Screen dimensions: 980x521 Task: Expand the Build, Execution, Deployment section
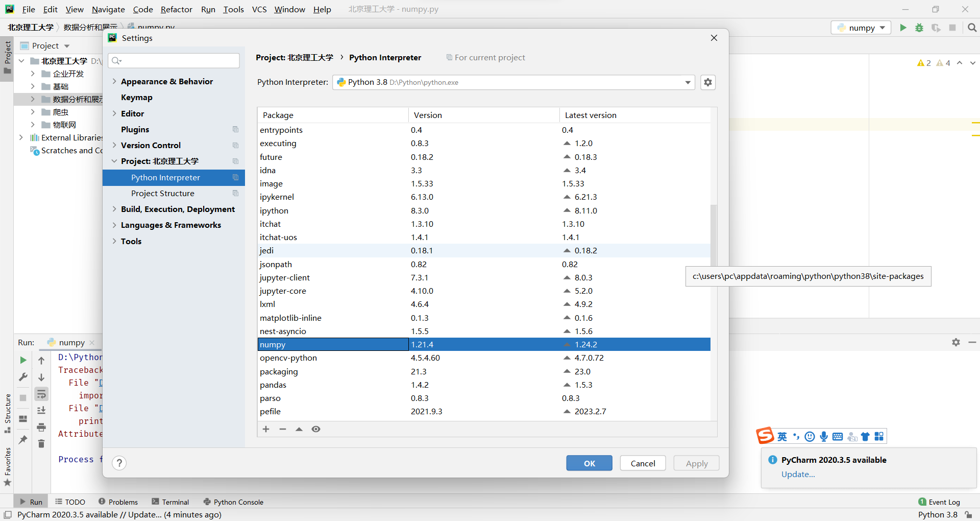pyautogui.click(x=114, y=209)
